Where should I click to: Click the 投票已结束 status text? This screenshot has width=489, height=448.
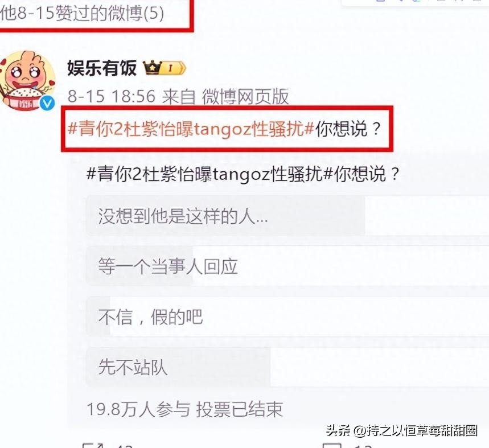[239, 409]
